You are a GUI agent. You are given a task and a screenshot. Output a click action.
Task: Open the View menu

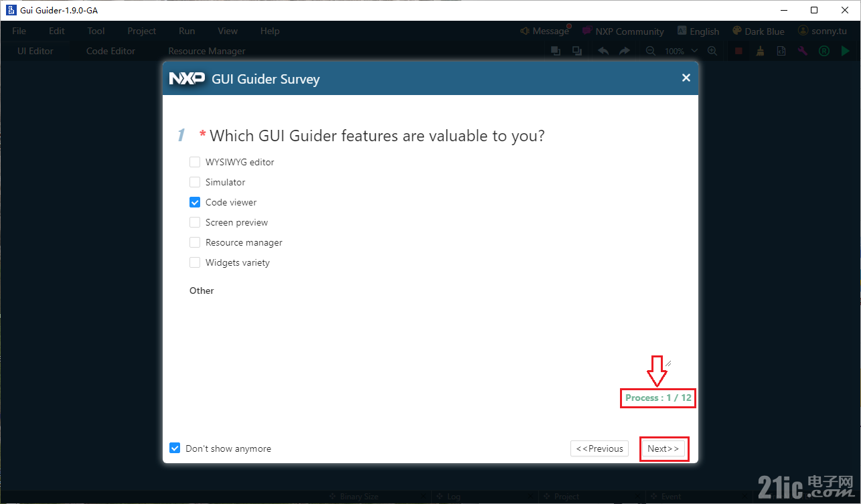[x=228, y=31]
